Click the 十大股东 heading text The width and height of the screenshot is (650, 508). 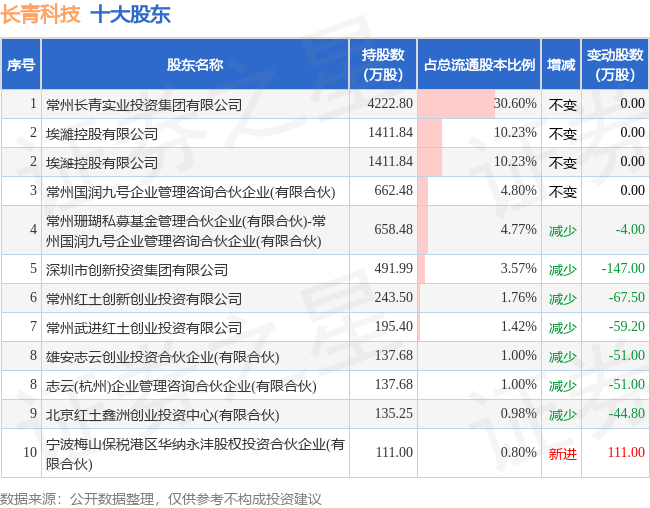tap(131, 14)
